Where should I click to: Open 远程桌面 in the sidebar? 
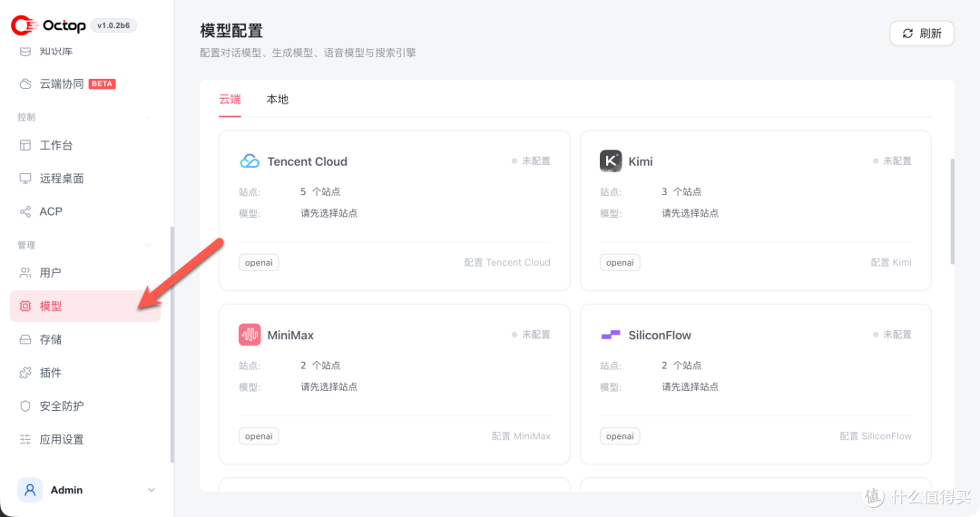point(85,179)
